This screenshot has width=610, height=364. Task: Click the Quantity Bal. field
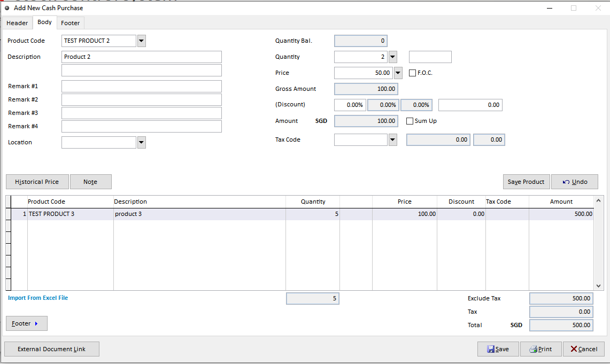tap(361, 41)
